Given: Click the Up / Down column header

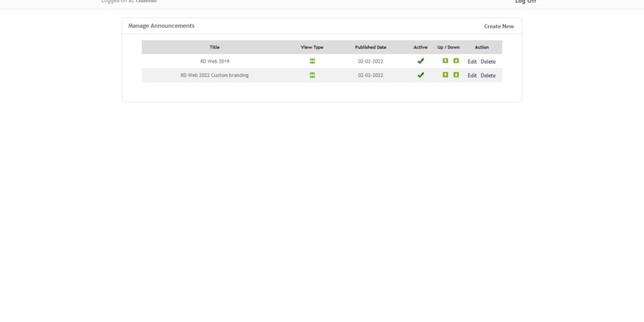Looking at the screenshot, I should pyautogui.click(x=449, y=47).
